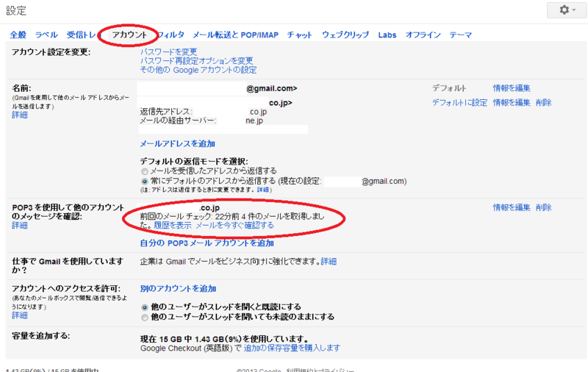Screen dimensions: 588x372
Task: Click 履歴を表示 link
Action: 173,226
